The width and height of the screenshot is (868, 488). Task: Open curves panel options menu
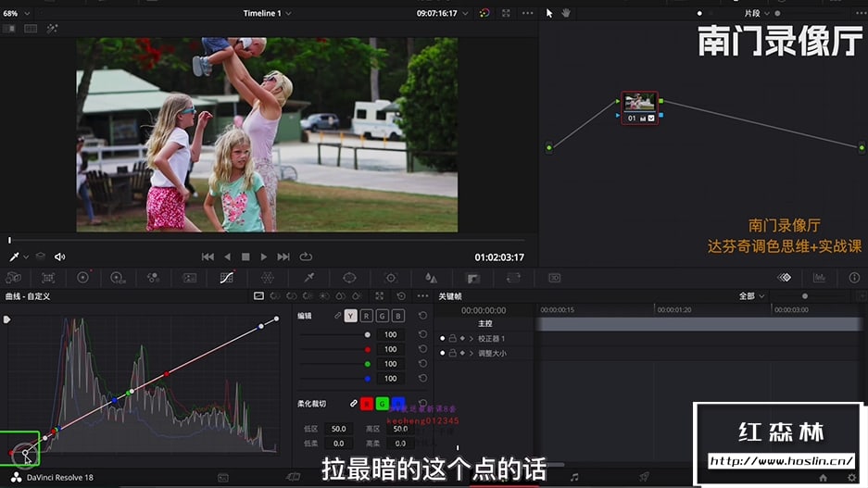pos(422,296)
